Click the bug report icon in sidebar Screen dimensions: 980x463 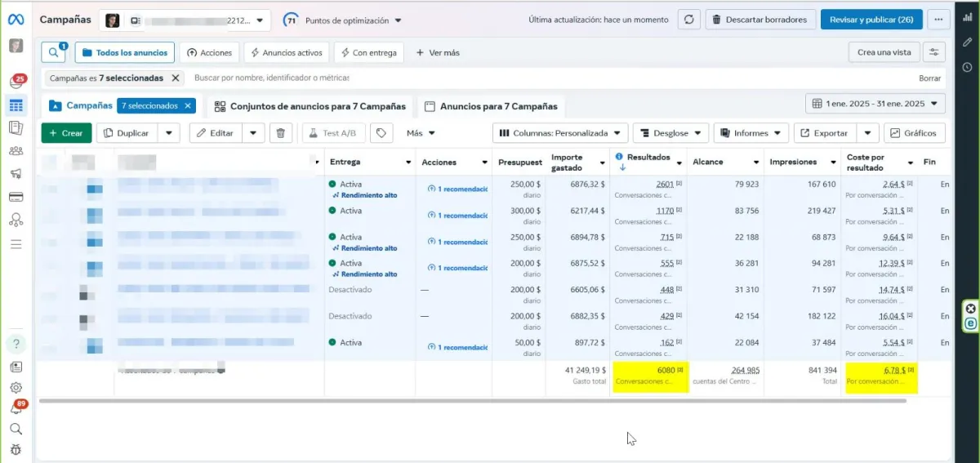coord(16,450)
